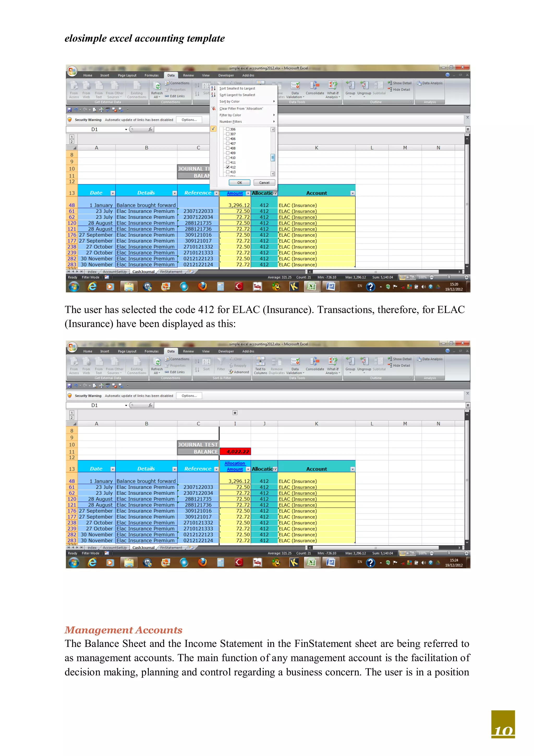
Task: Switch to the Formulas tab in lower Excel window
Action: (151, 351)
